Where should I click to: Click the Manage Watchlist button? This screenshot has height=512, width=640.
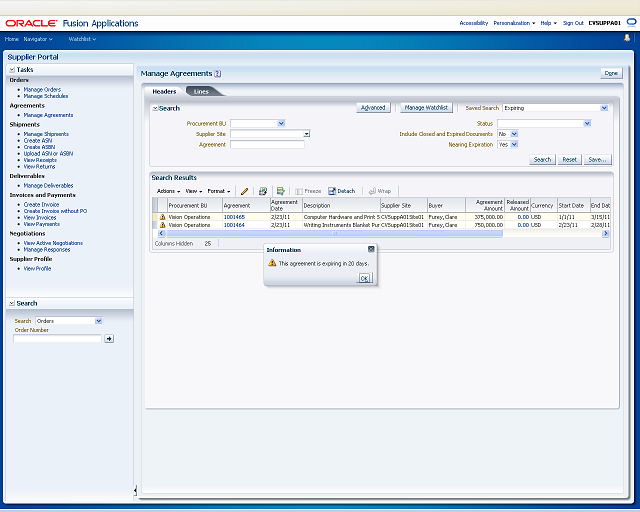426,108
